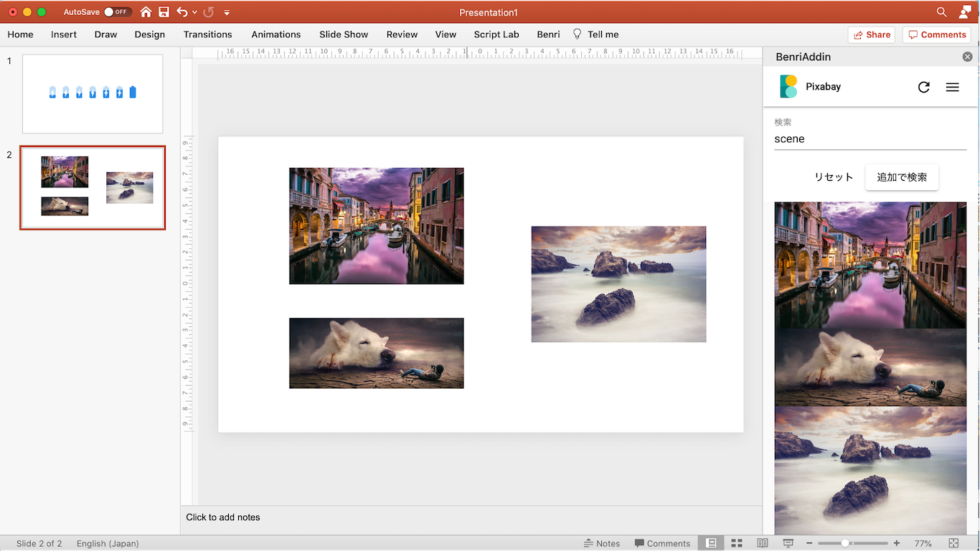This screenshot has width=980, height=551.
Task: Refresh the Pixabay add-in panel
Action: [923, 87]
